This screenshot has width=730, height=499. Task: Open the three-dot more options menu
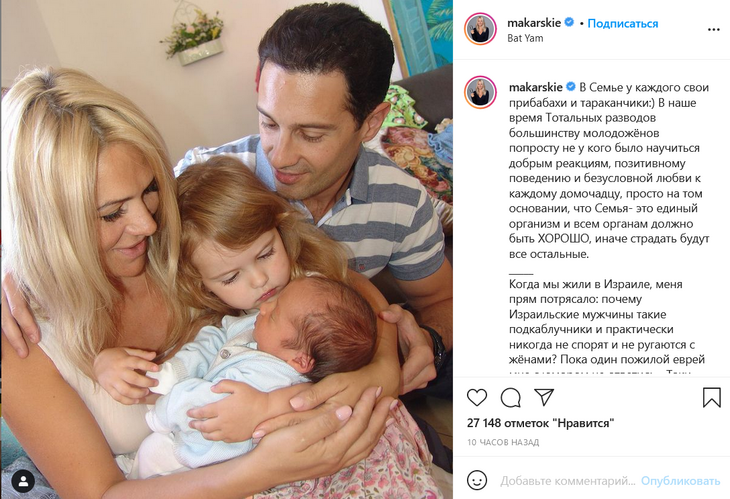coord(713,30)
